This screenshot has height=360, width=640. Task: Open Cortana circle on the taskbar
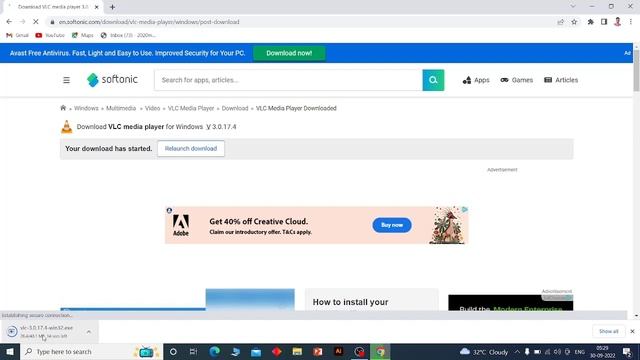click(173, 351)
